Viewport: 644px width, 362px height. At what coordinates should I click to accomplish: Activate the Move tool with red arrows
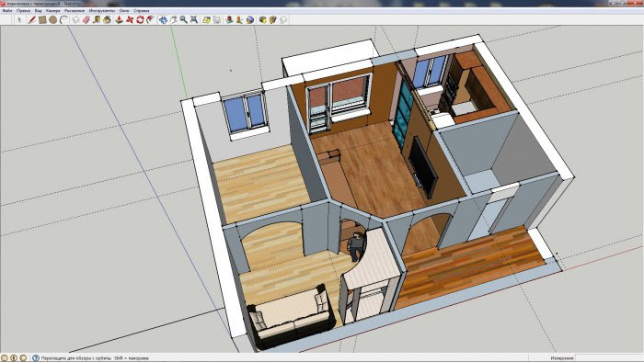130,19
